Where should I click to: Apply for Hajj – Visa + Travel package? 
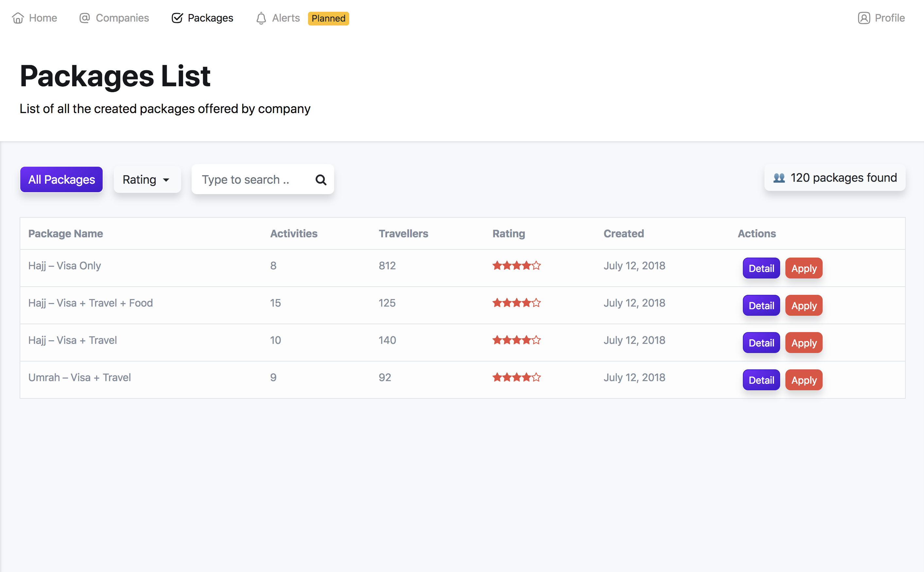(x=804, y=343)
